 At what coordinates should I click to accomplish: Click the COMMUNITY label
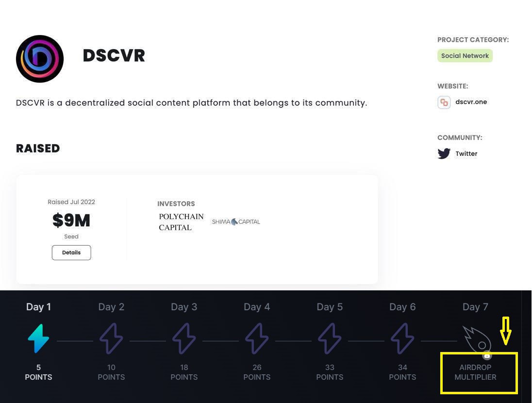pos(460,137)
